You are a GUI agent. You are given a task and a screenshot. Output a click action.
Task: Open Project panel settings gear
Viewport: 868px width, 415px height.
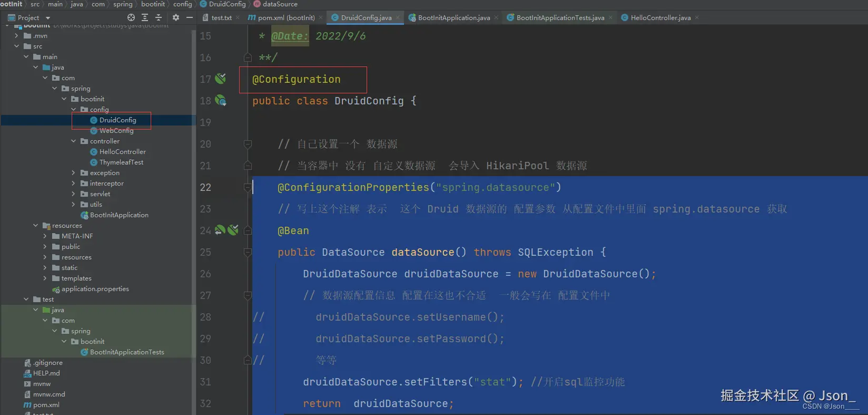coord(176,17)
